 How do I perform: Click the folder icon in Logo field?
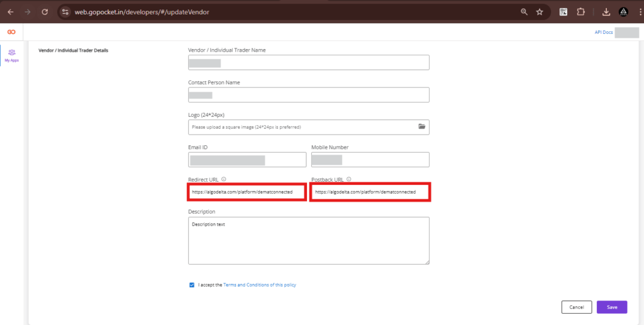(422, 126)
